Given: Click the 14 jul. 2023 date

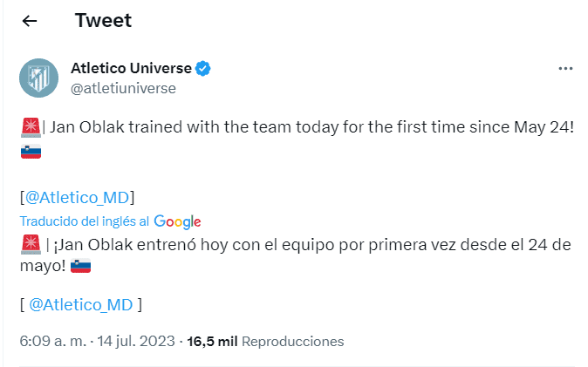Looking at the screenshot, I should [x=135, y=341].
